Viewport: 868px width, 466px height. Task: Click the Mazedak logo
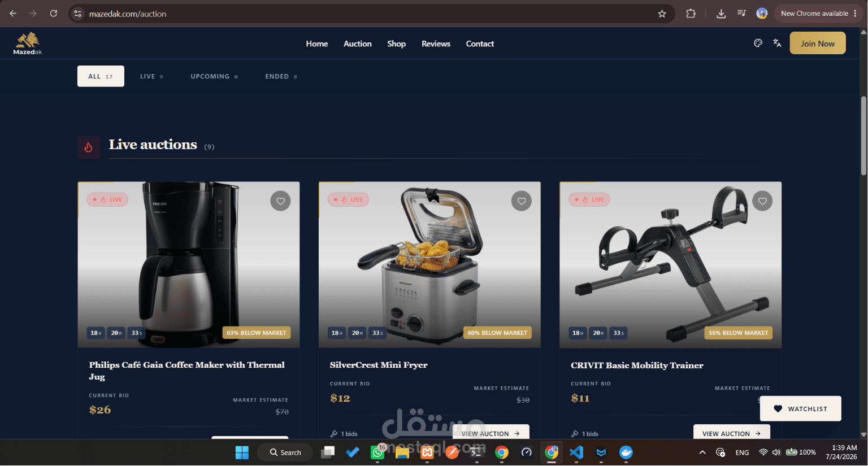pos(28,43)
